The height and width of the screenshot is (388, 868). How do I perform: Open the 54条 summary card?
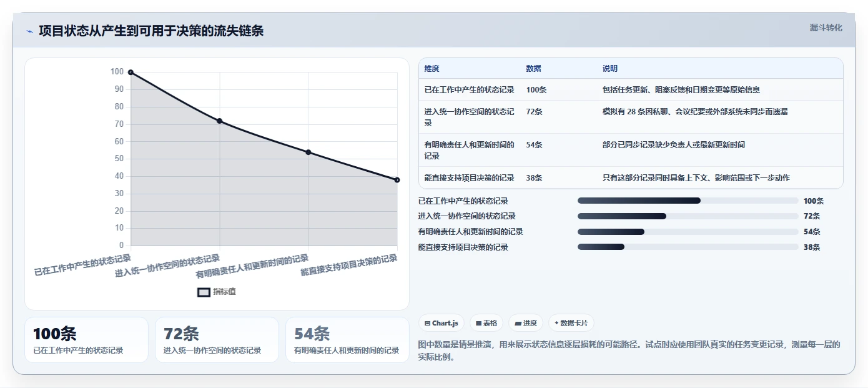pos(347,340)
